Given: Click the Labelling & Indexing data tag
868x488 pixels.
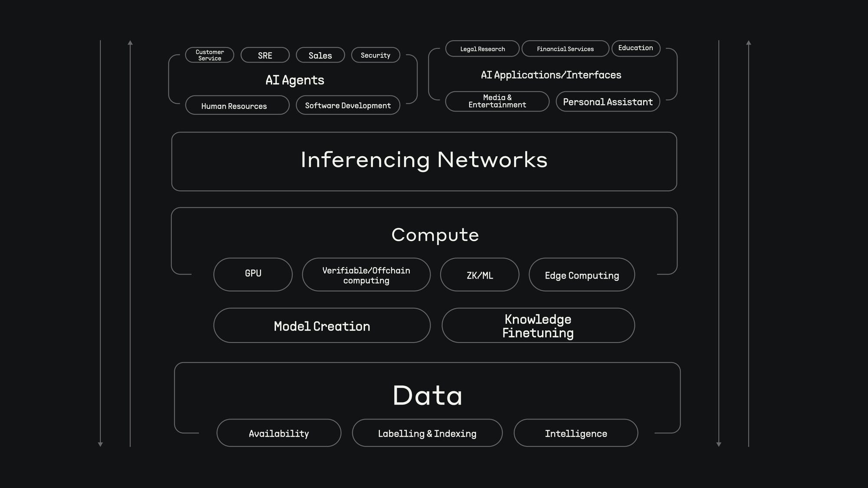Looking at the screenshot, I should pyautogui.click(x=427, y=433).
